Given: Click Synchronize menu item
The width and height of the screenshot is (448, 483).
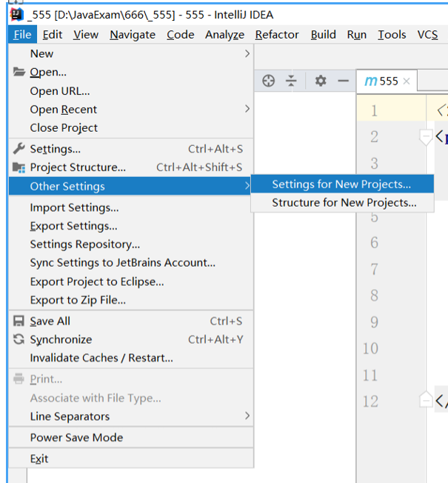Looking at the screenshot, I should point(131,339).
